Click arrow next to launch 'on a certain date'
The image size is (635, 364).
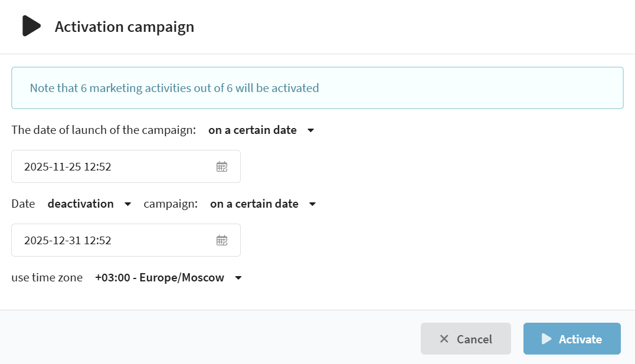(x=311, y=130)
